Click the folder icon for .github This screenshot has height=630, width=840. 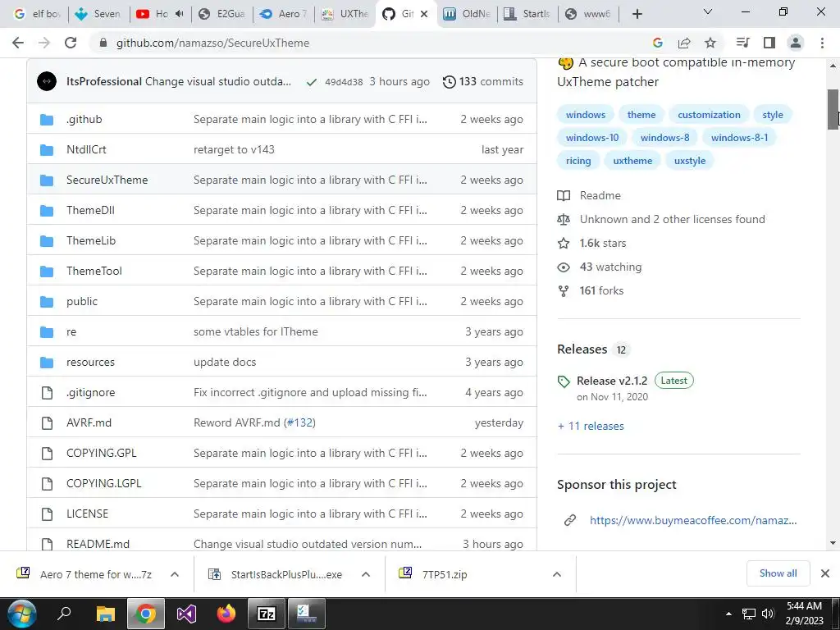coord(47,120)
